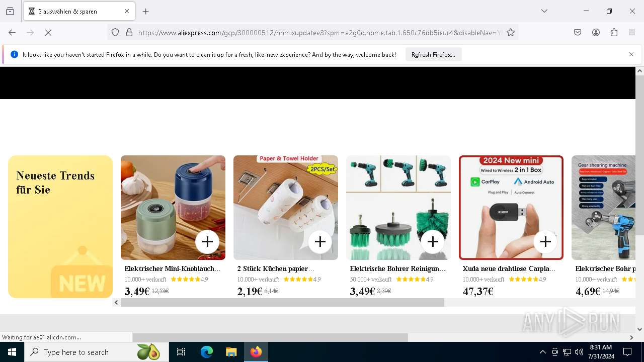644x362 pixels.
Task: Open the Elektrische Bohrer Reinigung product thumbnail
Action: (x=398, y=208)
